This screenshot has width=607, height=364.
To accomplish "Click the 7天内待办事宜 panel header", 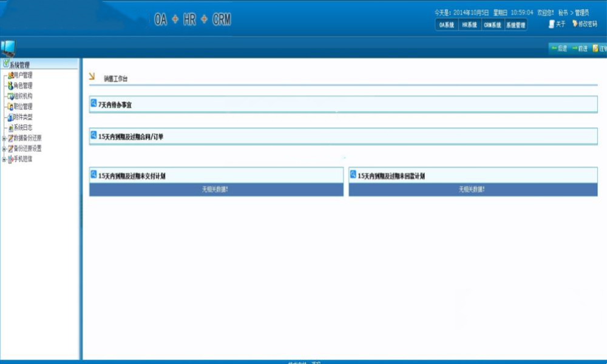I will (x=343, y=104).
